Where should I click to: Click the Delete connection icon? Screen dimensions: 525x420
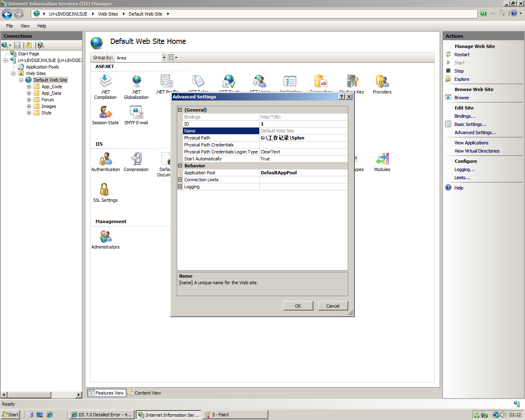click(x=41, y=45)
